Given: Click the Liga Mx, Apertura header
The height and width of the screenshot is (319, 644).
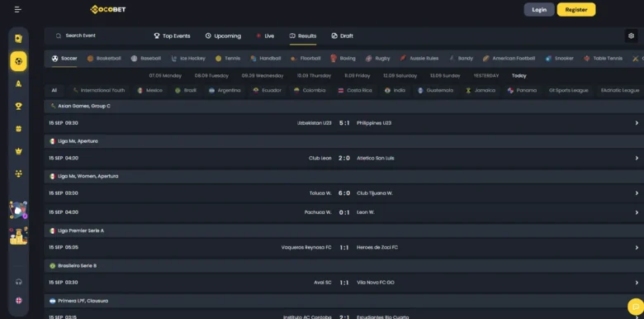Looking at the screenshot, I should point(343,141).
